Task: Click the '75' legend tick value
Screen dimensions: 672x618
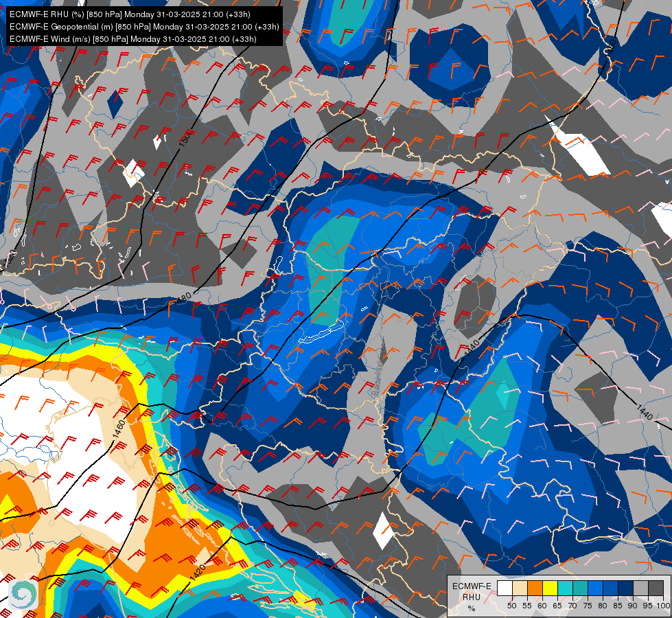Action: click(588, 606)
